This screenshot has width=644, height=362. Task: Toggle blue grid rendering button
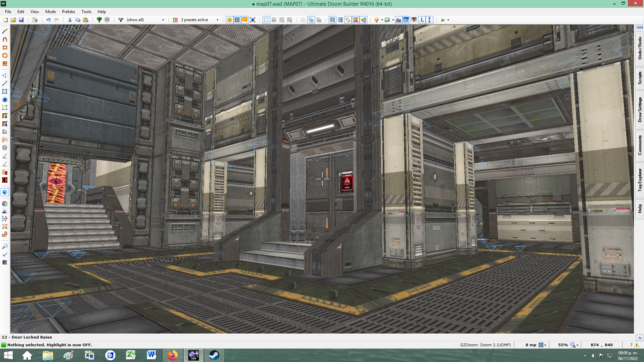(237, 20)
